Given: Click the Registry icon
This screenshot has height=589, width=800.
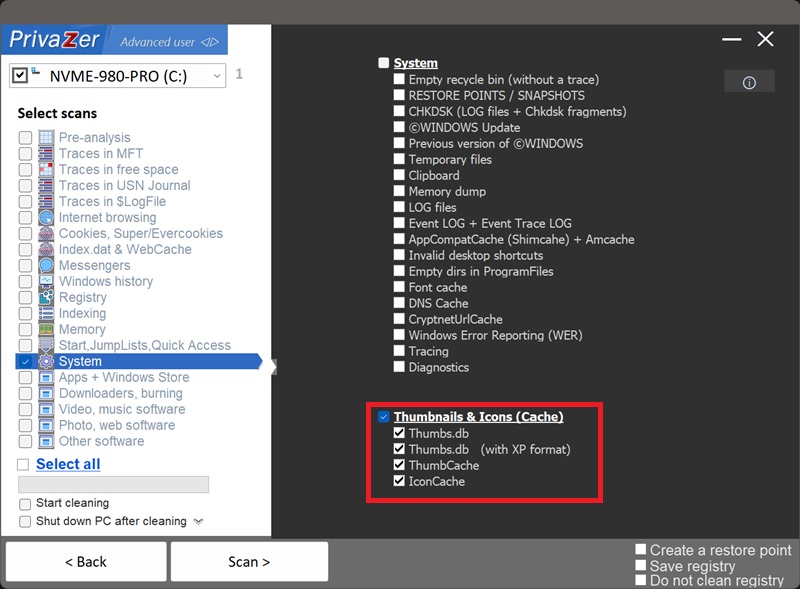Looking at the screenshot, I should 46,297.
